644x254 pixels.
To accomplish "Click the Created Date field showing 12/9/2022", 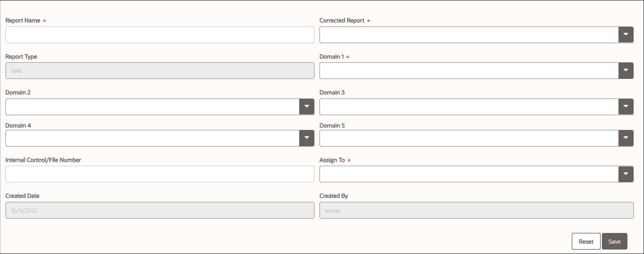I will [x=160, y=210].
